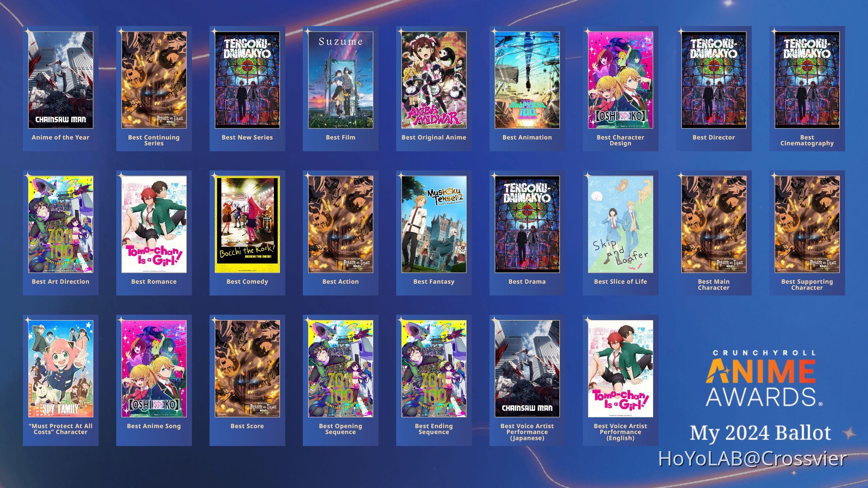Viewport: 868px width, 488px height.
Task: Select the Best Romance Tomo-chan poster
Action: pyautogui.click(x=154, y=224)
